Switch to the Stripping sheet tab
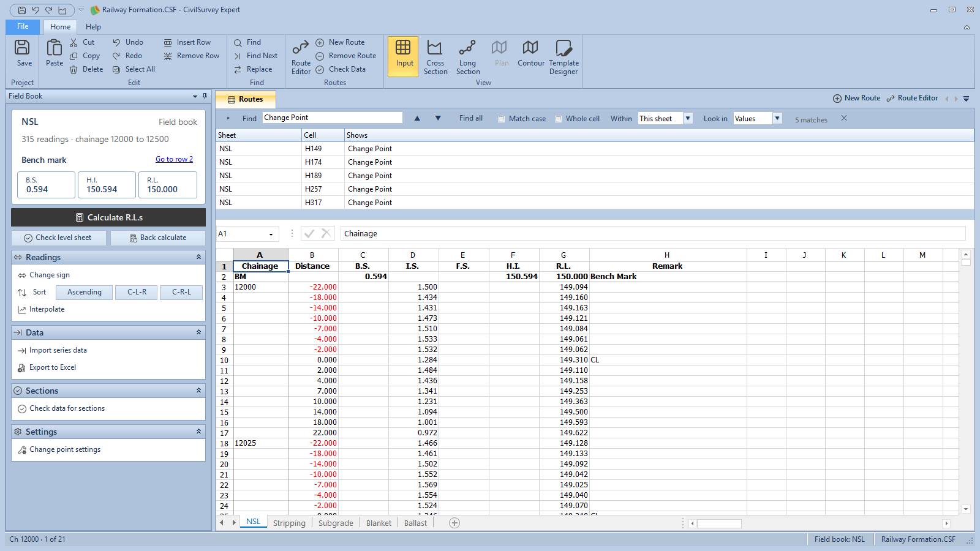Viewport: 980px width, 551px height. pos(289,523)
